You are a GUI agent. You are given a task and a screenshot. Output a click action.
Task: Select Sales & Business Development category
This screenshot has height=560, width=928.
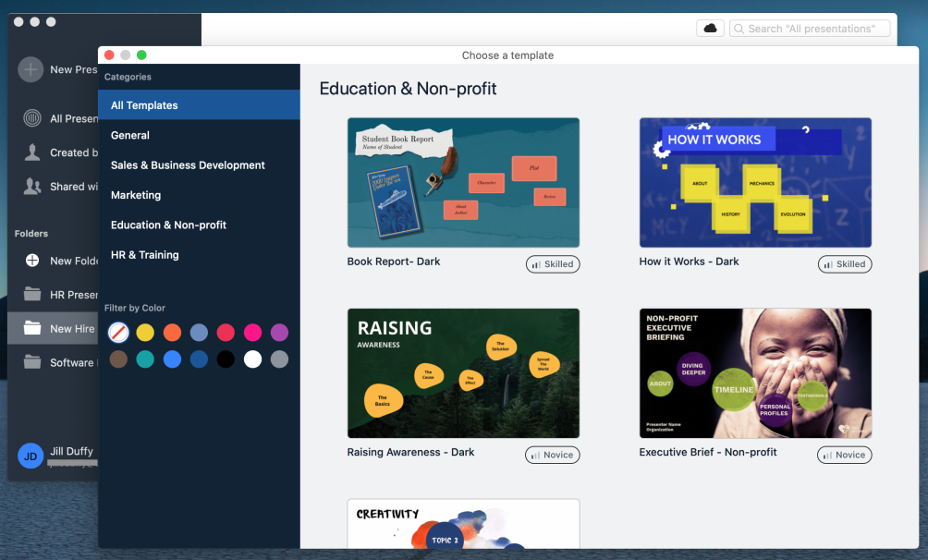coord(199,165)
